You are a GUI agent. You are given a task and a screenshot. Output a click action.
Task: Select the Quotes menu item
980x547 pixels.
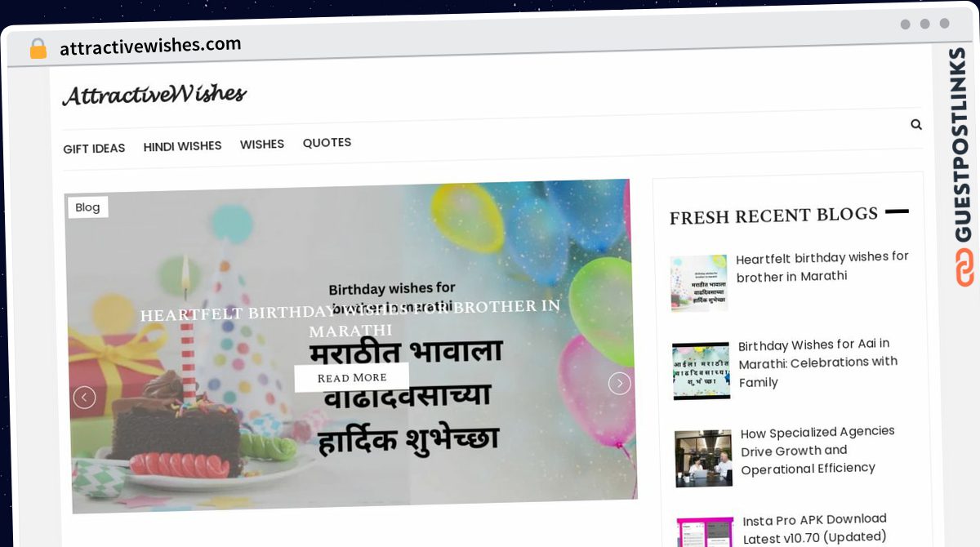click(327, 142)
